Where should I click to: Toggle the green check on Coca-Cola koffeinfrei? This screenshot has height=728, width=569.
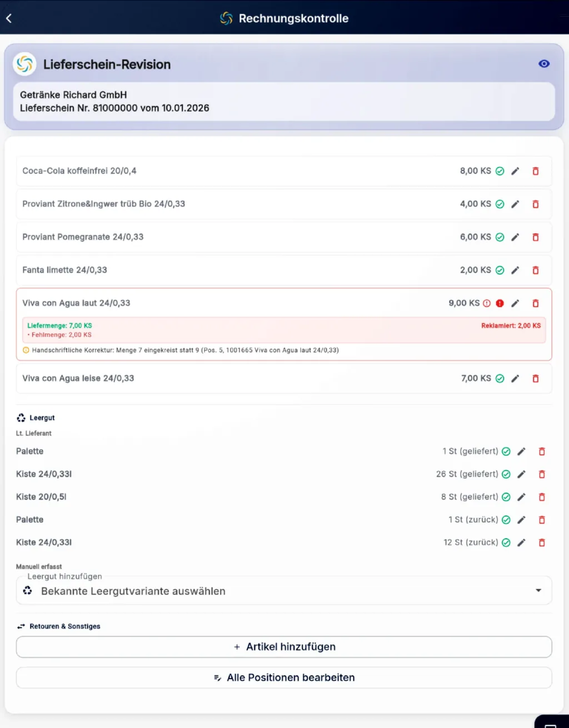tap(500, 171)
